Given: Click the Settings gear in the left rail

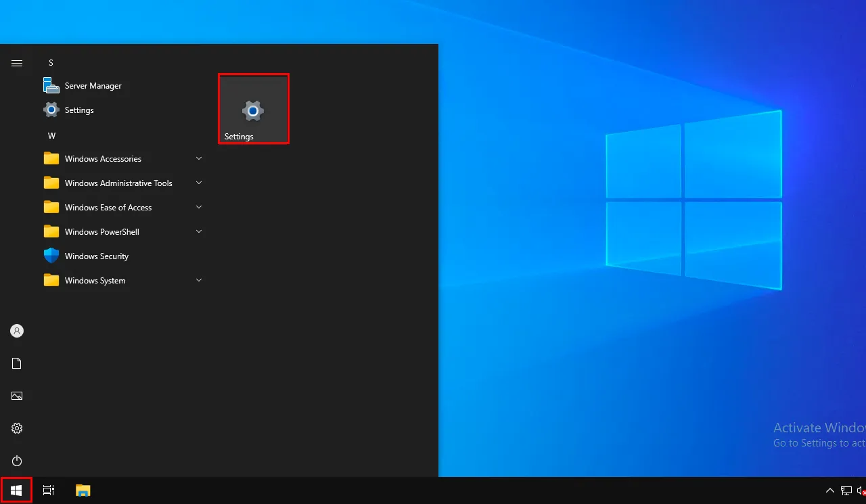Looking at the screenshot, I should [x=17, y=428].
